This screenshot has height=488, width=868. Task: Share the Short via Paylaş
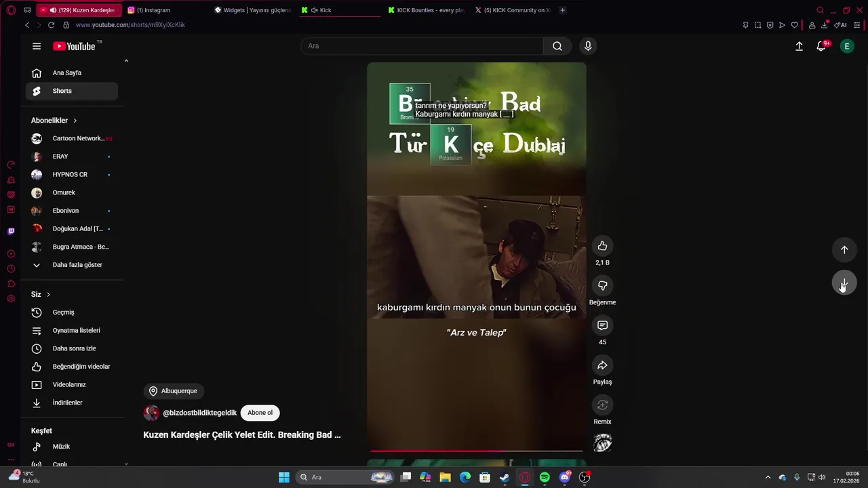602,365
